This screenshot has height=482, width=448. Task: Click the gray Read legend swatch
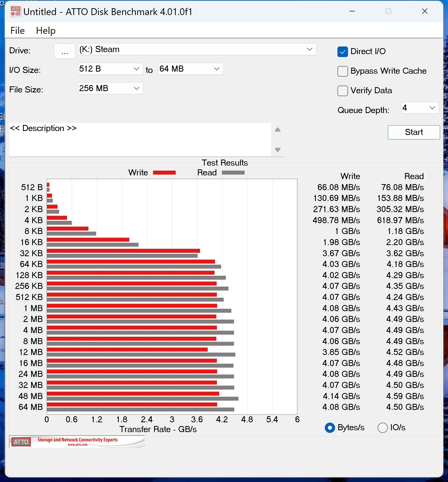click(233, 173)
